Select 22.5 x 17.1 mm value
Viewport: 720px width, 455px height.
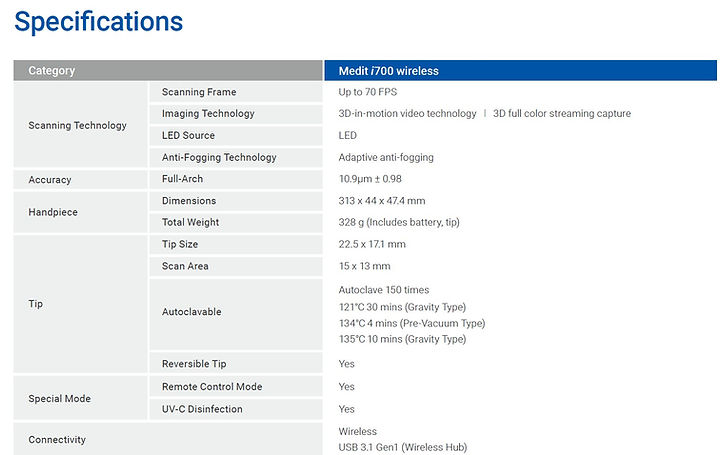point(372,244)
